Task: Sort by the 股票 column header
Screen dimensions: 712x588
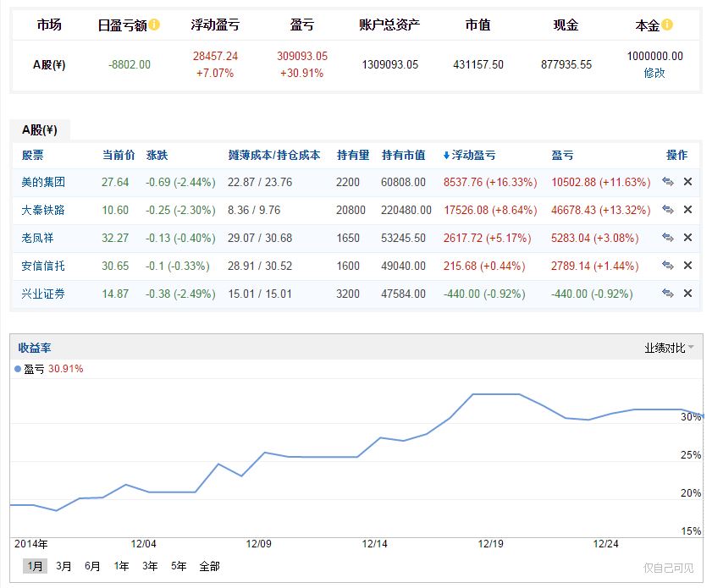Action: pyautogui.click(x=33, y=155)
